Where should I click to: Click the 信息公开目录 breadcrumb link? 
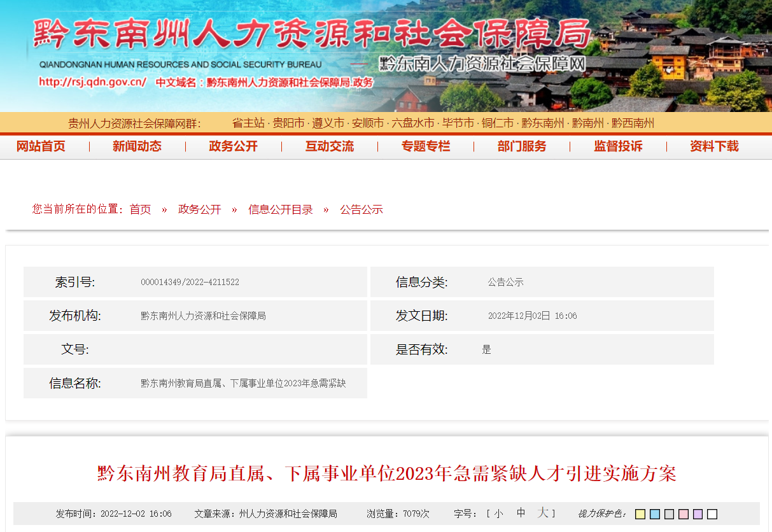(281, 209)
